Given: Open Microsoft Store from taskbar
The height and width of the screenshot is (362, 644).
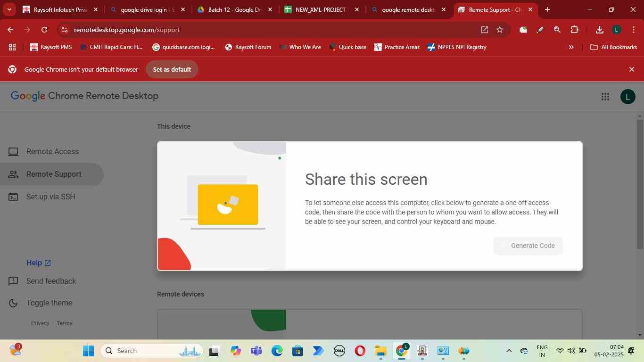Looking at the screenshot, I should coord(297,351).
